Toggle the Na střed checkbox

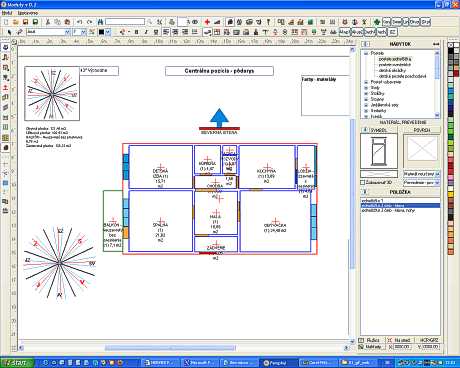pos(389,340)
